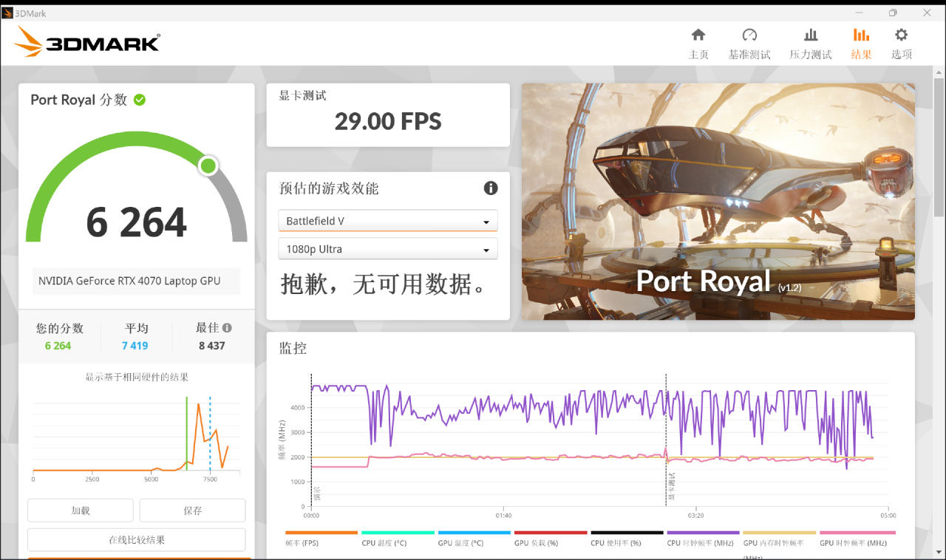Click the info icon beside 最佳

[227, 328]
